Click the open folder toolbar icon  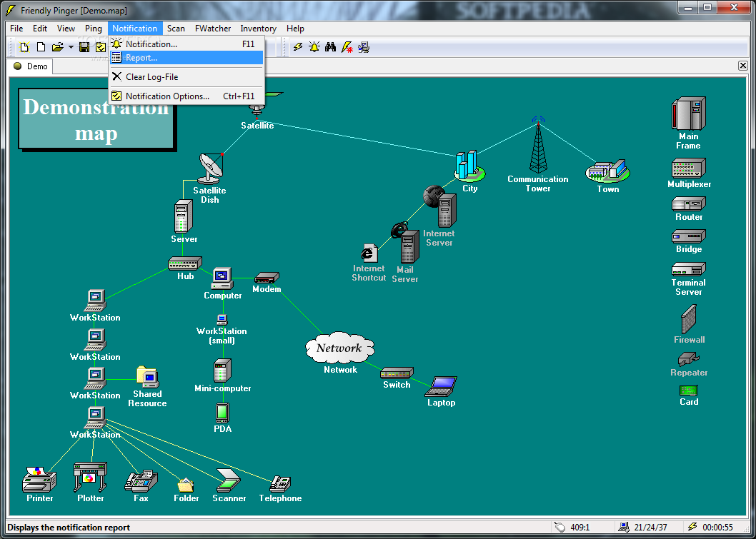57,46
